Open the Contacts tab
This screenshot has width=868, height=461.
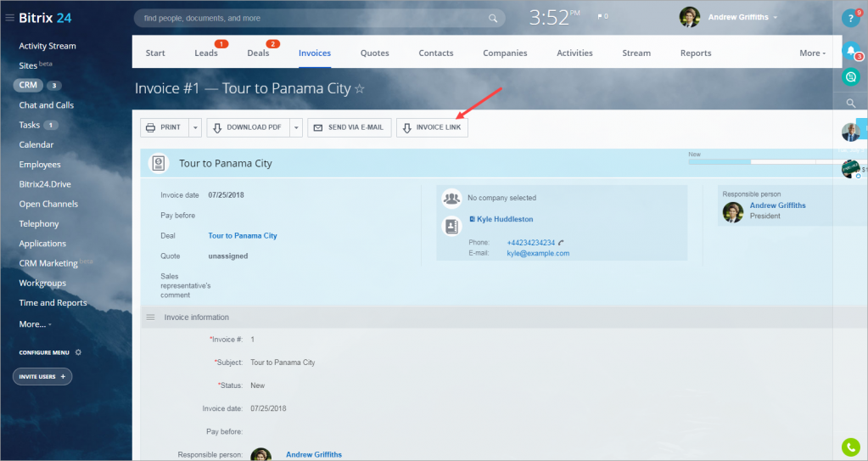[x=436, y=53]
